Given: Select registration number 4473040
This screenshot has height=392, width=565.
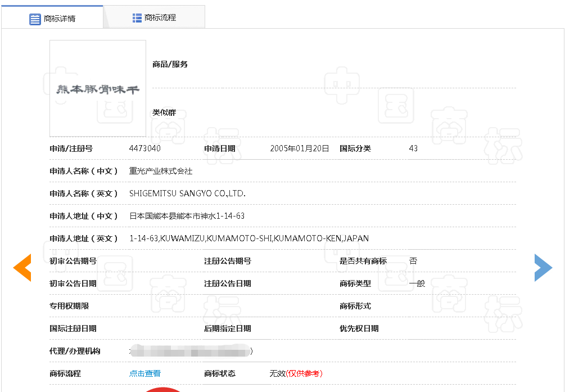Looking at the screenshot, I should (x=145, y=148).
